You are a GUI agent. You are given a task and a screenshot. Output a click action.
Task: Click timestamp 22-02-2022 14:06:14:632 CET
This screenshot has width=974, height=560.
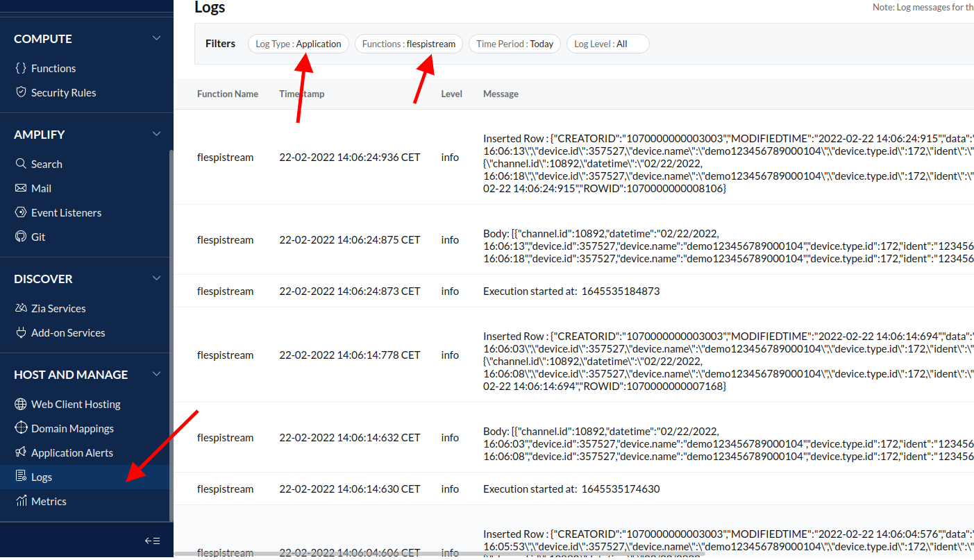[350, 437]
